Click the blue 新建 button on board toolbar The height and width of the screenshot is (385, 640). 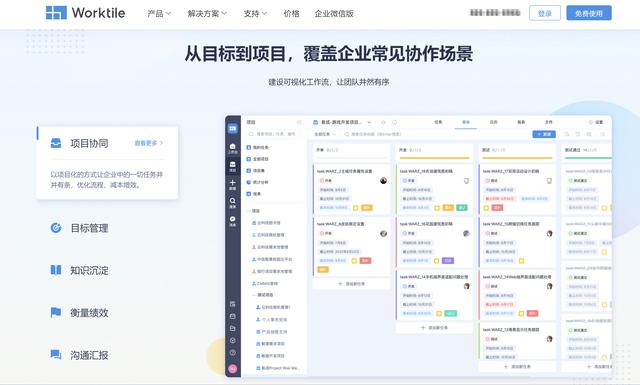(544, 134)
